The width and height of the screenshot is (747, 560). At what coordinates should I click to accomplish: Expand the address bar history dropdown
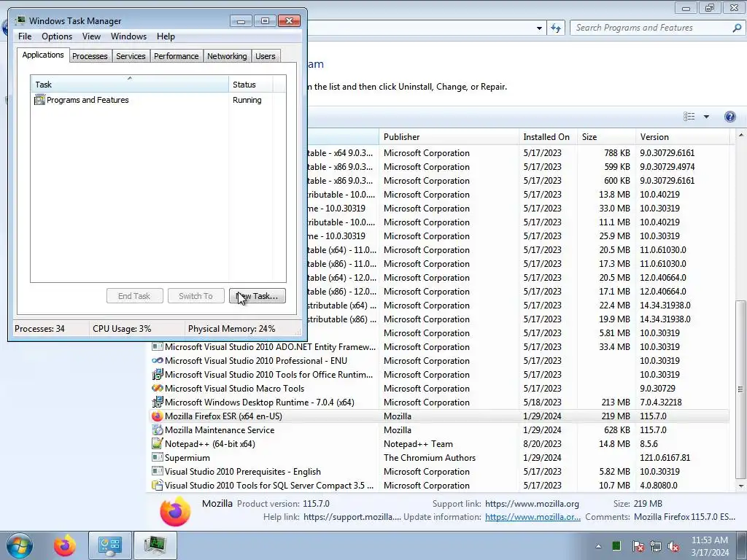tap(539, 28)
